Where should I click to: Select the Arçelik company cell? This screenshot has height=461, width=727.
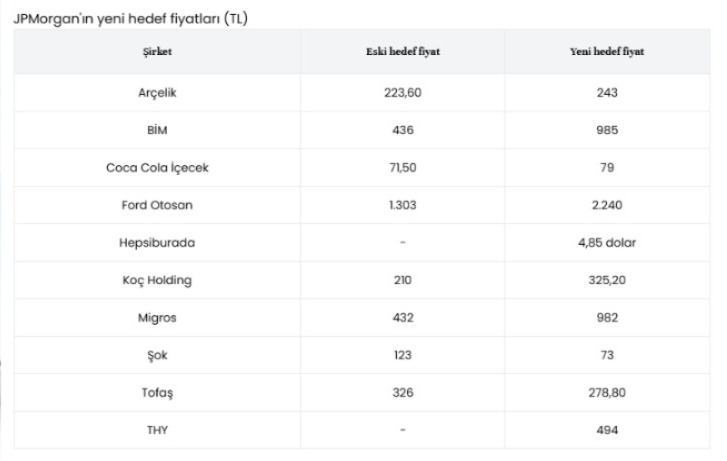(158, 93)
